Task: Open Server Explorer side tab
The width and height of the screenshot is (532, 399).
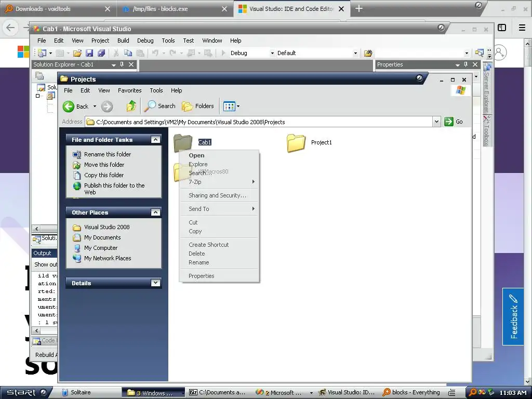Action: [487, 88]
